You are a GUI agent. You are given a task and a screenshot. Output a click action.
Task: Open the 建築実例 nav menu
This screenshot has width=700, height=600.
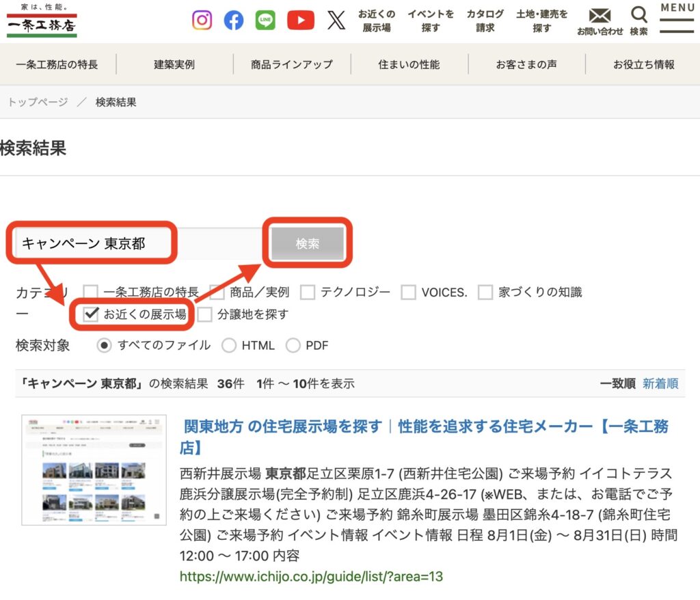tap(174, 65)
